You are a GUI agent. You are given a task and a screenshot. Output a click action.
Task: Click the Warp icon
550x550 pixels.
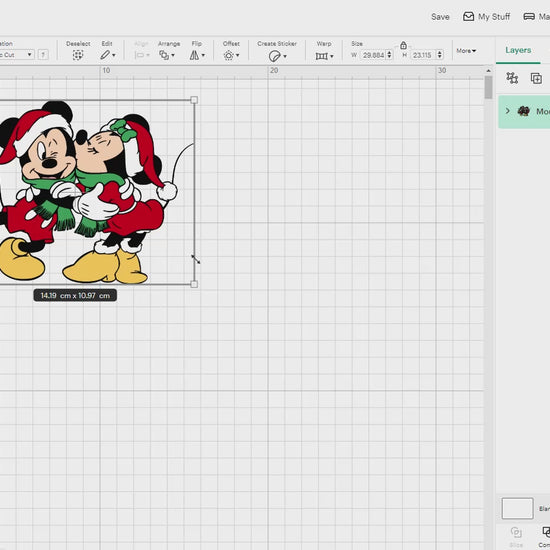tap(322, 56)
